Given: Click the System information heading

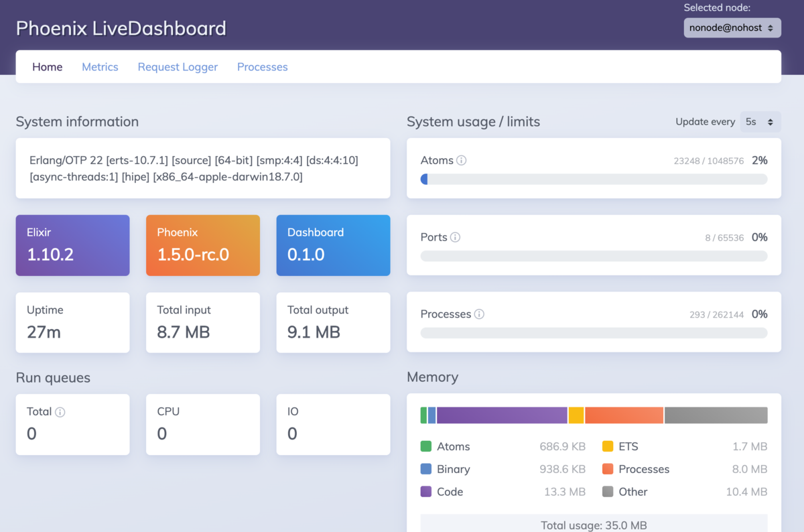Looking at the screenshot, I should click(x=78, y=122).
